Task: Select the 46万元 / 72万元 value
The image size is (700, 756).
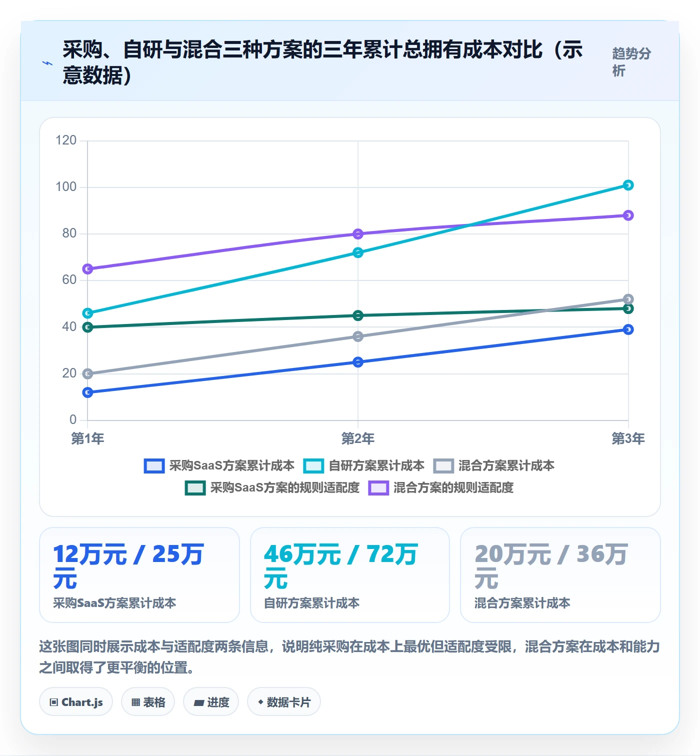Action: point(341,566)
